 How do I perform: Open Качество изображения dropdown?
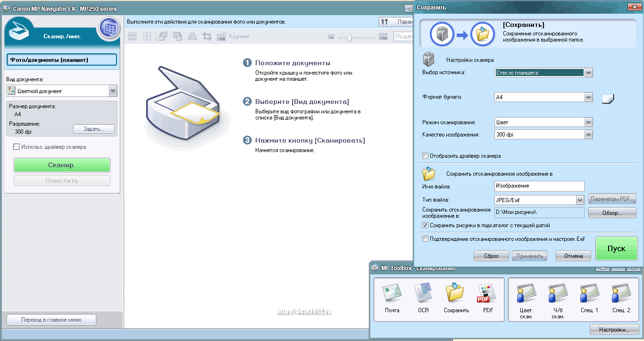pyautogui.click(x=588, y=135)
